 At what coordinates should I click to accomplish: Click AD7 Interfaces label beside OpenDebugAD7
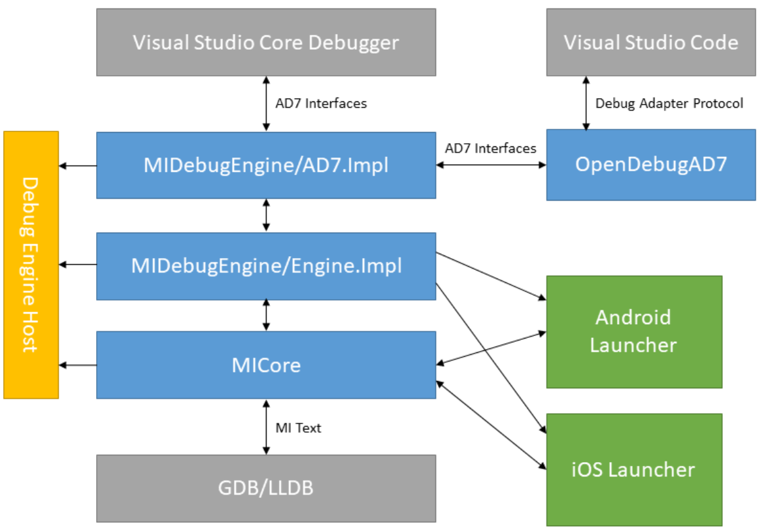[x=490, y=148]
